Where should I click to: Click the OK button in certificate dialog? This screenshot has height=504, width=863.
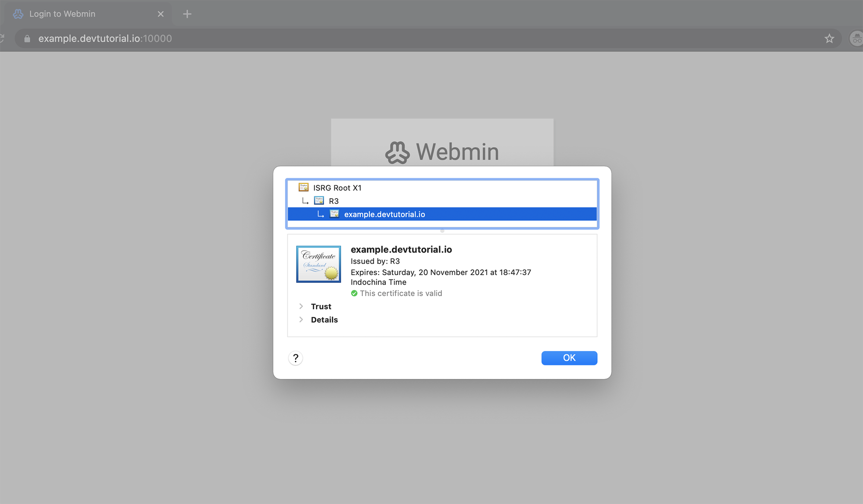[569, 358]
